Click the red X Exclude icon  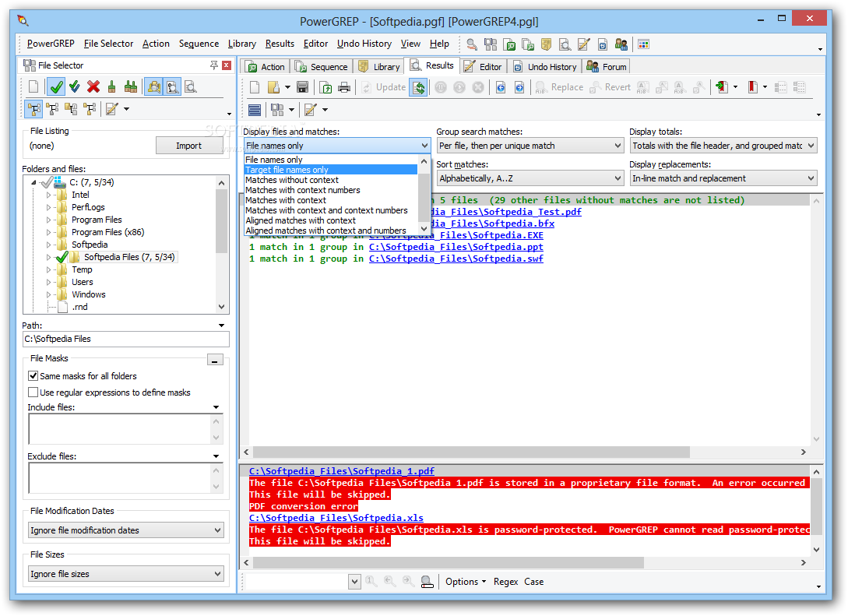coord(93,86)
